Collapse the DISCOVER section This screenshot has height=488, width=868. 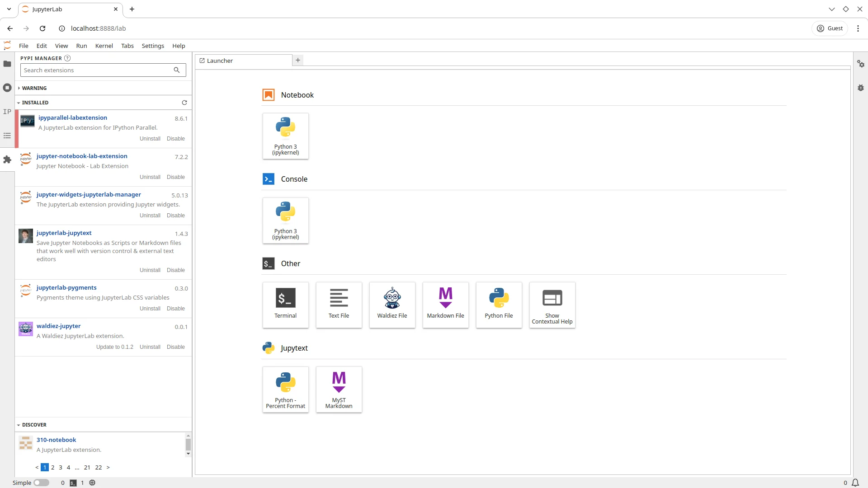[34, 425]
